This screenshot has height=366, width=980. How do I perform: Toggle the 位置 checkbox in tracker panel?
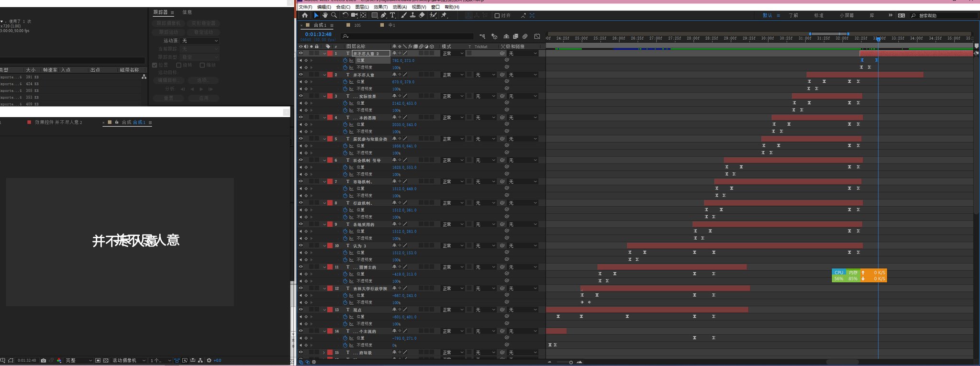(x=155, y=65)
